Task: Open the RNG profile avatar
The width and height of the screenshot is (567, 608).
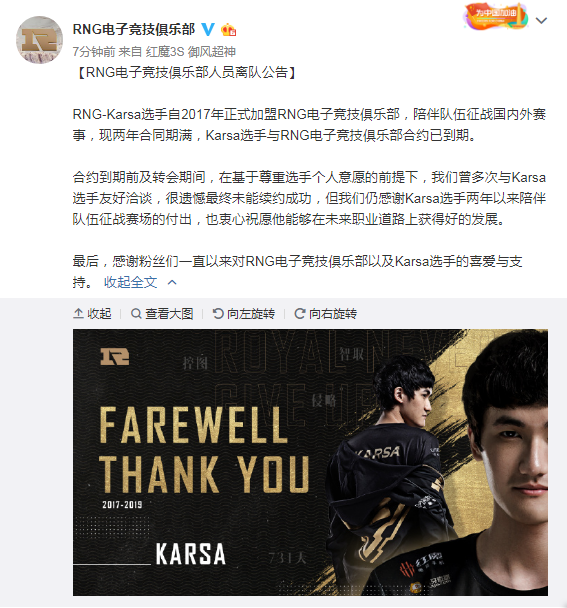Action: (x=39, y=40)
